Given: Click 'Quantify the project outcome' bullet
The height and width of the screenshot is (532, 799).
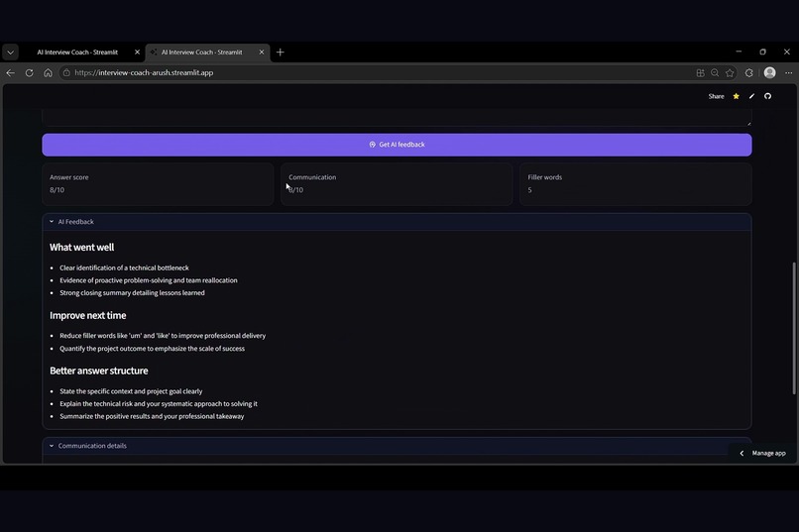Looking at the screenshot, I should (x=152, y=349).
